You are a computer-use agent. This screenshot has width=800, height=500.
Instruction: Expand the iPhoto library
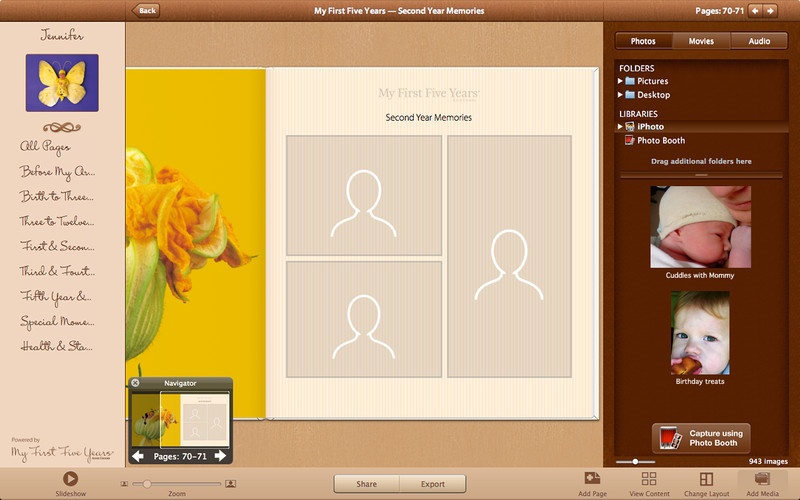point(620,127)
